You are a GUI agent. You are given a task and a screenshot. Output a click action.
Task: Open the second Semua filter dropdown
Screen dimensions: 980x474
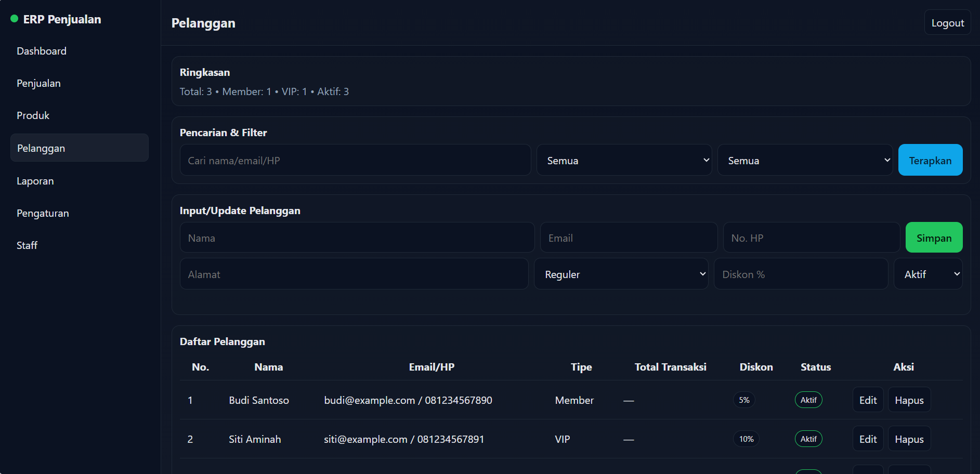click(x=805, y=161)
